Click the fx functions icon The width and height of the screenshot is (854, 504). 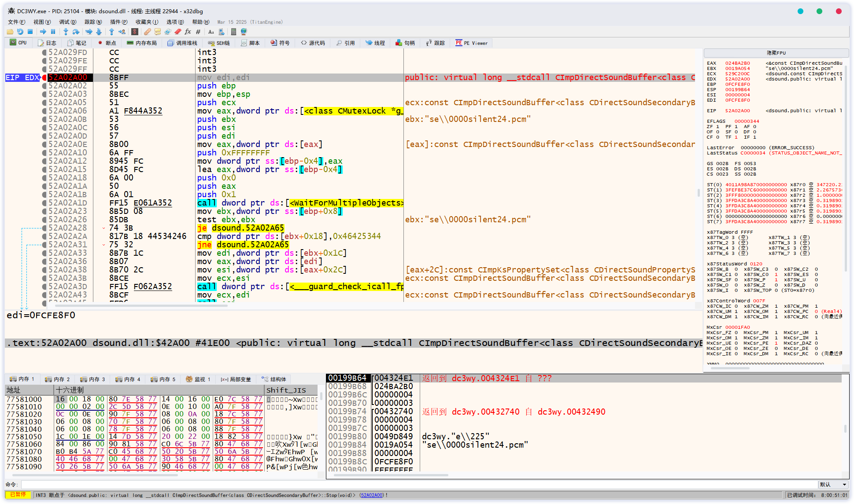188,32
